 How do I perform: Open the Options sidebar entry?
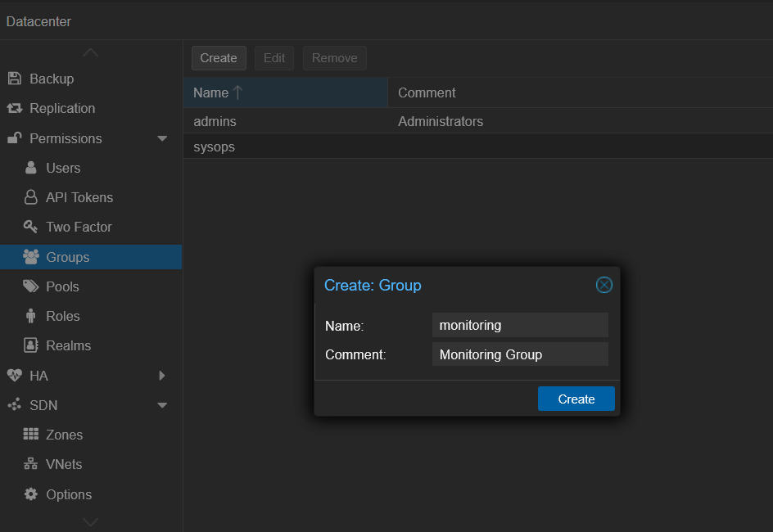91,494
